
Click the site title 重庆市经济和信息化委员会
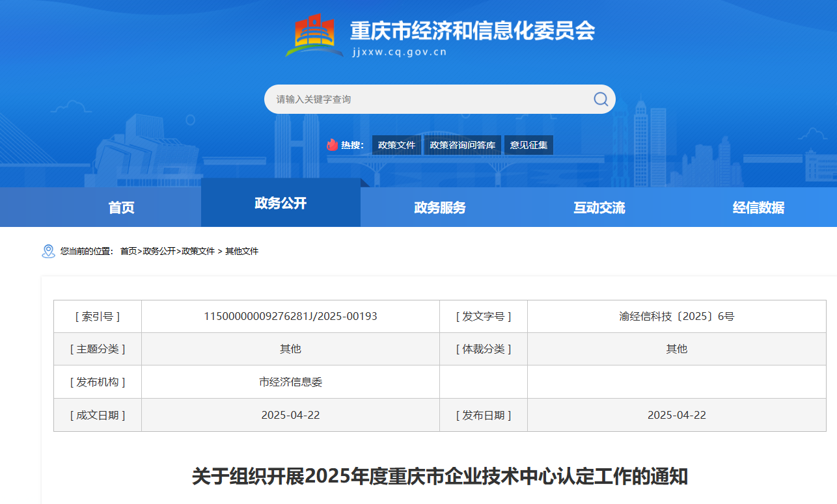coord(472,31)
